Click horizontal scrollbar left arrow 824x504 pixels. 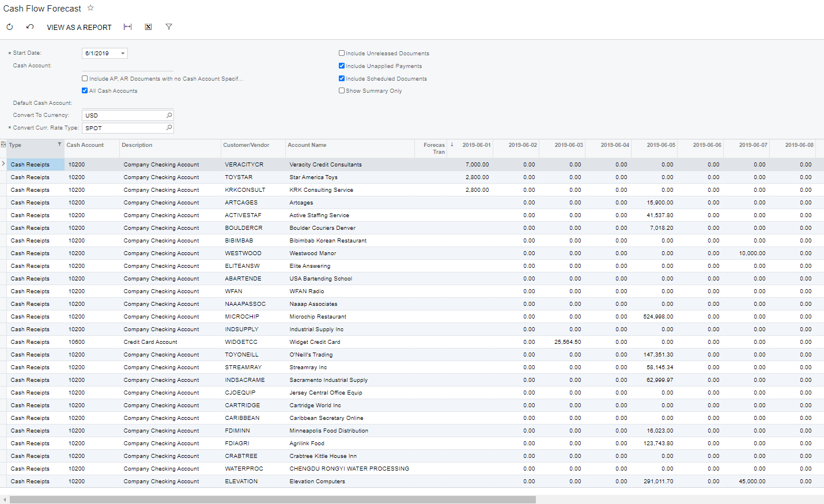[5, 499]
